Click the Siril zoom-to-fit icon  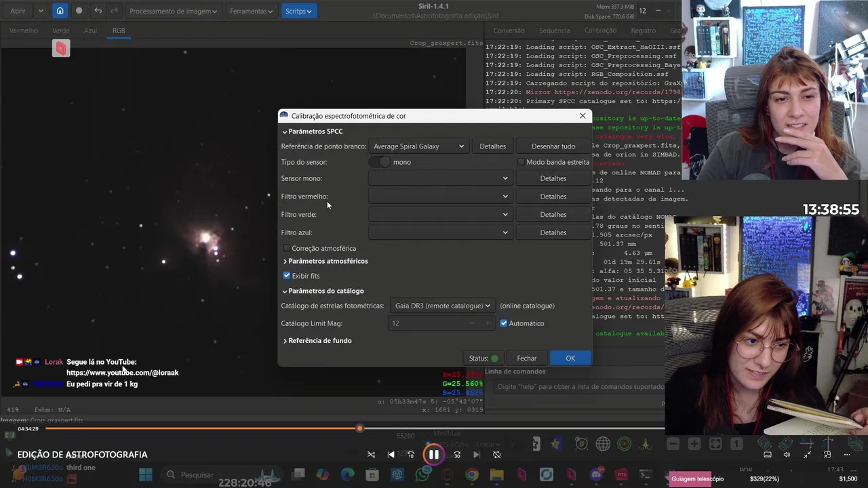pyautogui.click(x=715, y=444)
